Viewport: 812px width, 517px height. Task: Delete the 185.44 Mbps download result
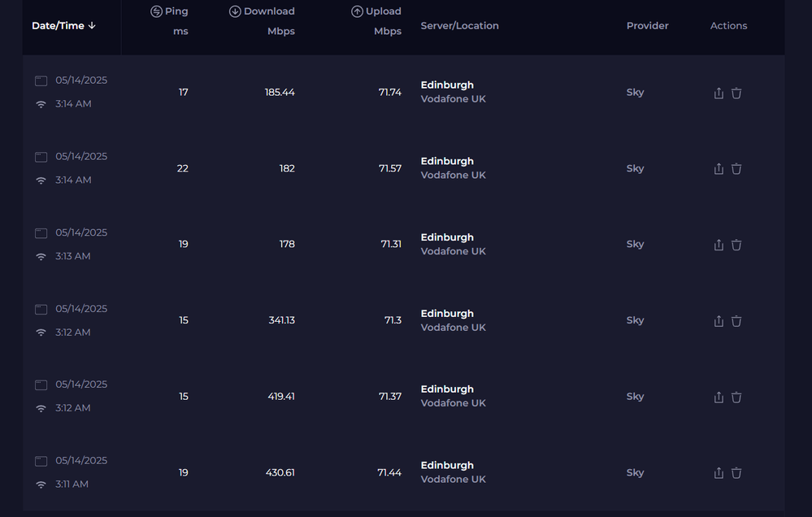pyautogui.click(x=736, y=93)
